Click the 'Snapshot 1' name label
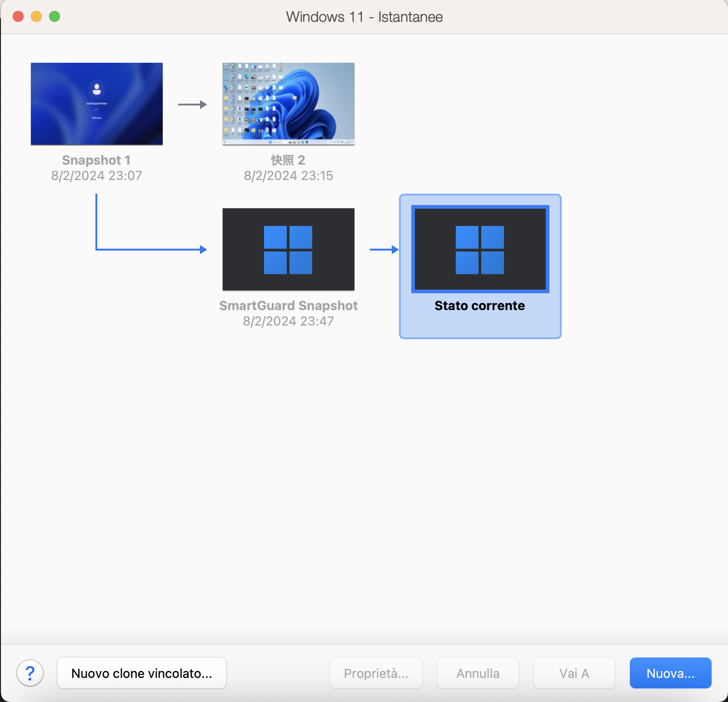 96,160
